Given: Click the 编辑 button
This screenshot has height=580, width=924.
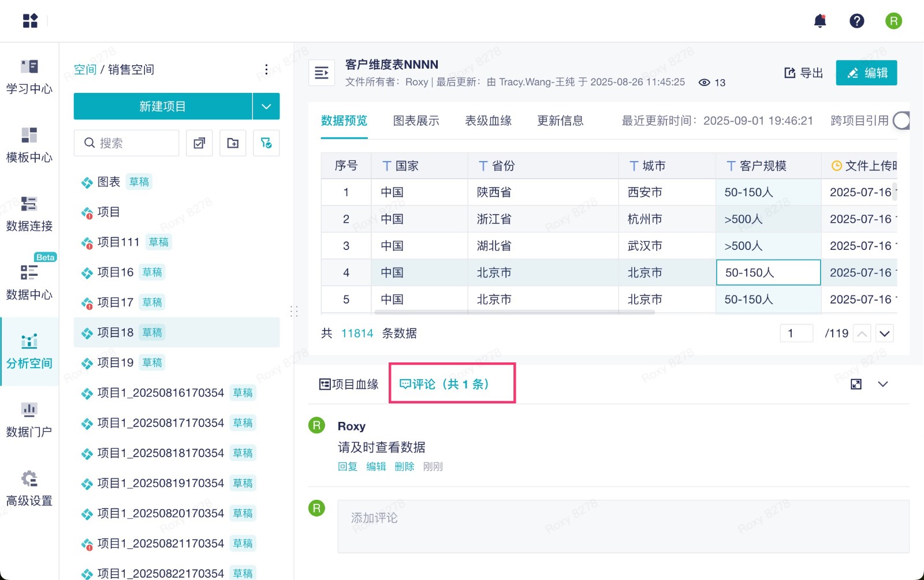Looking at the screenshot, I should coord(866,73).
